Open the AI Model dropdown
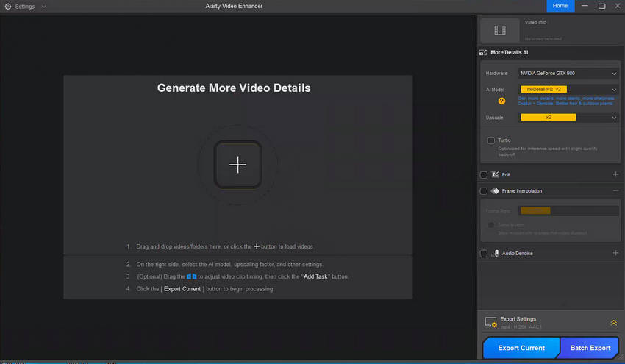The height and width of the screenshot is (364, 625). click(568, 89)
